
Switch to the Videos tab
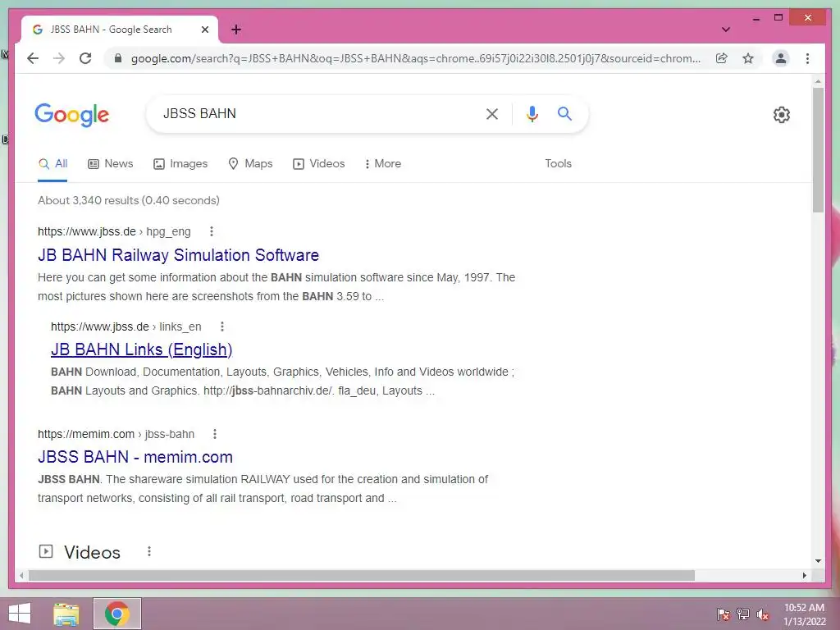[x=319, y=164]
